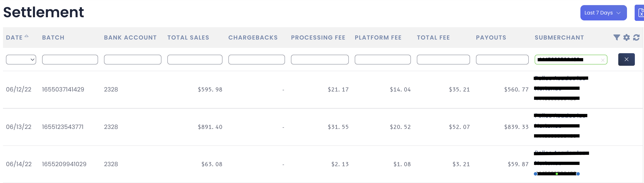Open table settings gear icon
Screen dimensions: 644x183
click(627, 37)
